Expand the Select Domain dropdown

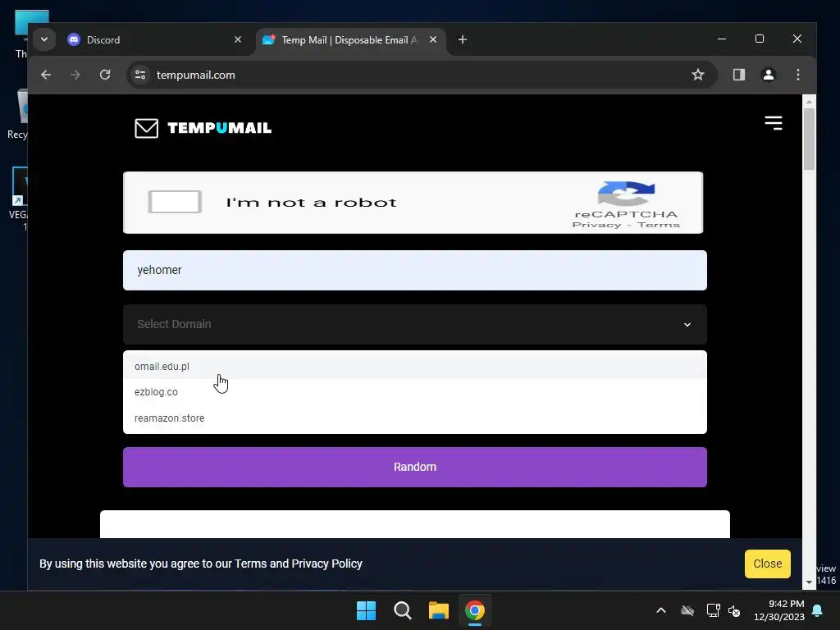pos(414,324)
